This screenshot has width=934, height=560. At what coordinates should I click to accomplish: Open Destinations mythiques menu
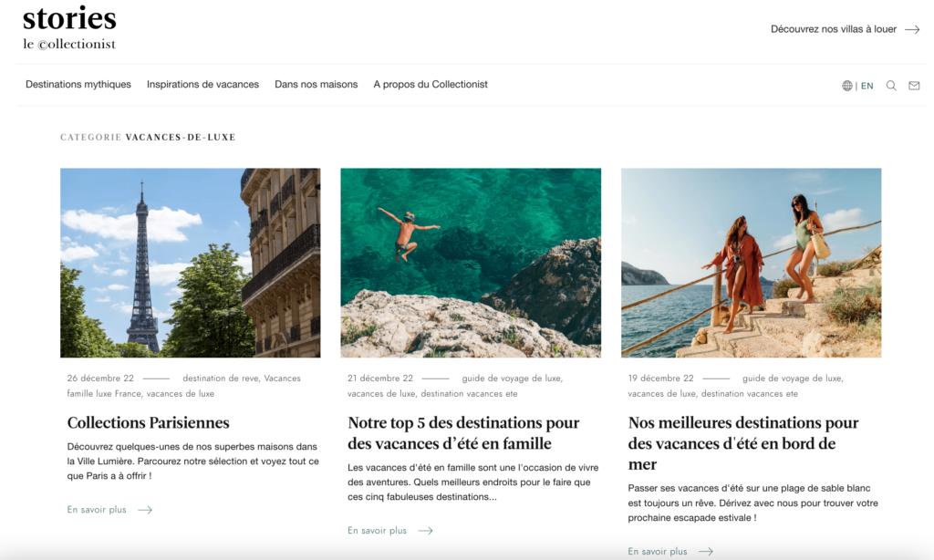78,85
